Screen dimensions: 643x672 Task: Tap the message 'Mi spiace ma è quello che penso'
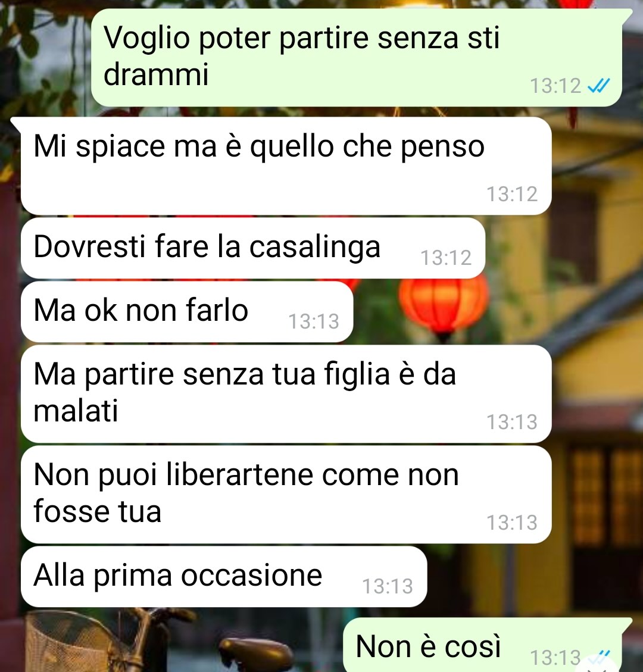[286, 166]
